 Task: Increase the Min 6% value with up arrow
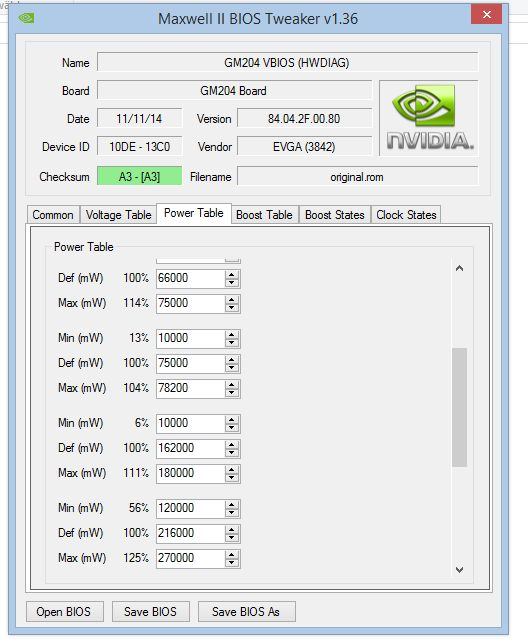point(232,419)
